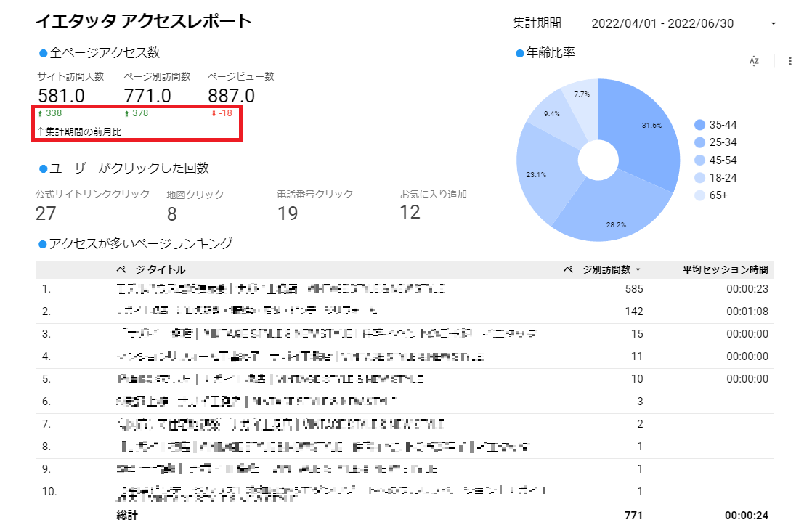Click the 35-44 legend color dot
The image size is (812, 525).
(699, 125)
